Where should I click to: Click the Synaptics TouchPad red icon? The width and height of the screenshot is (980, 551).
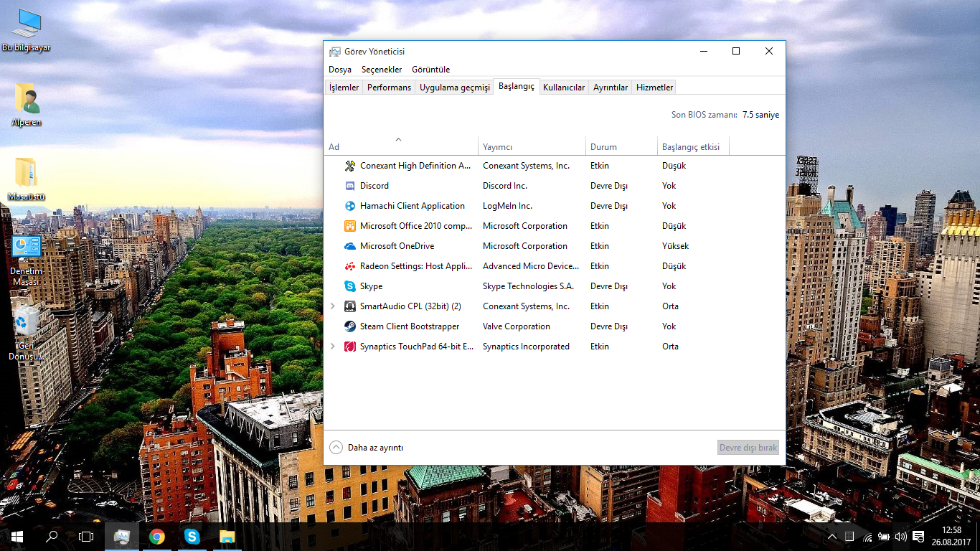[350, 347]
